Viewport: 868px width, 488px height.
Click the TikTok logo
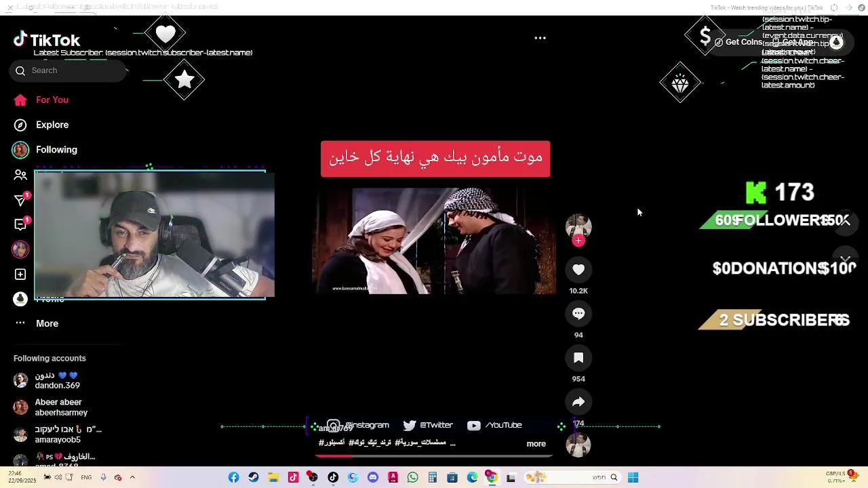pyautogui.click(x=47, y=40)
